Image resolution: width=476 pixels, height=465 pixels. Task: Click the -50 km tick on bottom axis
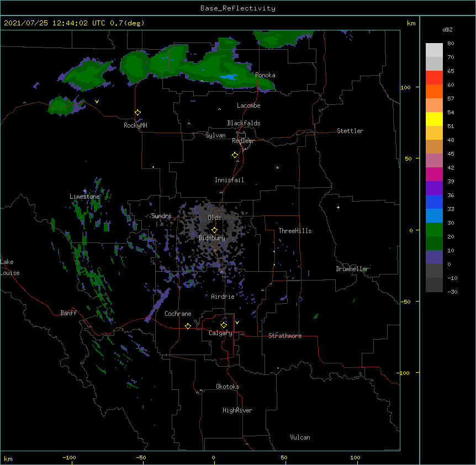(x=141, y=457)
